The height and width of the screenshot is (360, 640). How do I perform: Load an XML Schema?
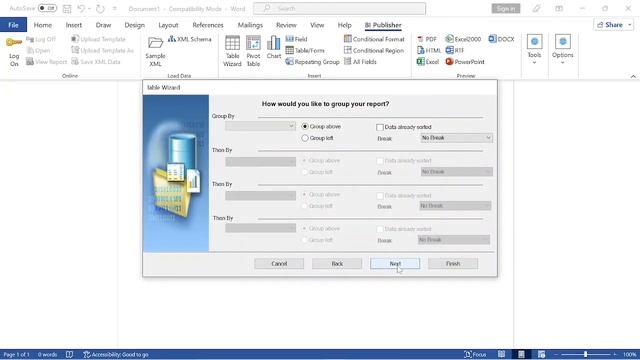pos(189,39)
